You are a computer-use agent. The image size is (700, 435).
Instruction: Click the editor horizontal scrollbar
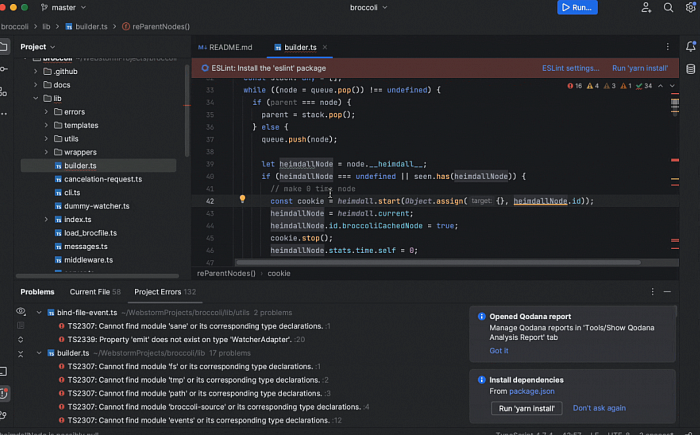pos(438,263)
